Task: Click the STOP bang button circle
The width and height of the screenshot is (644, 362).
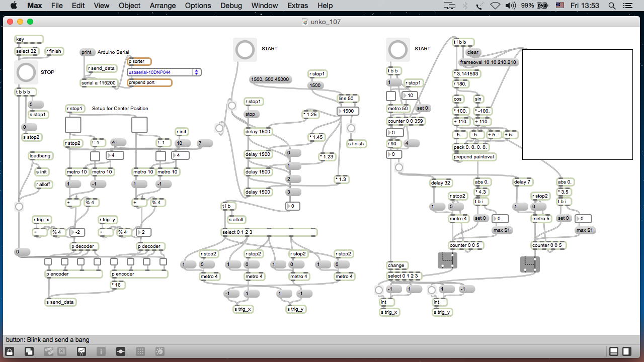Action: (26, 72)
